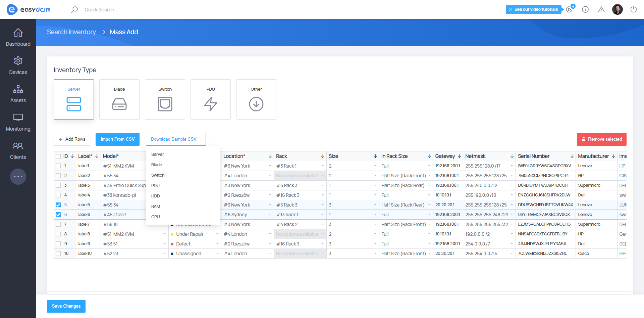This screenshot has height=318, width=644.
Task: Check the row 3 checkbox
Action: (x=58, y=185)
